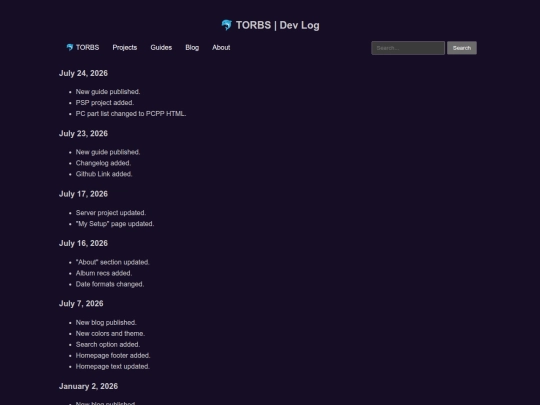Click "Changelog added." entry
Viewport: 540px width, 405px height.
pyautogui.click(x=103, y=163)
